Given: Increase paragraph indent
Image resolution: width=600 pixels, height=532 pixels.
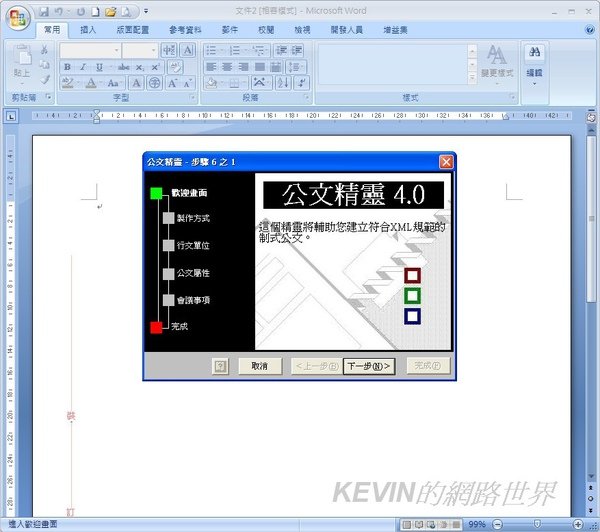Looking at the screenshot, I should coord(297,50).
